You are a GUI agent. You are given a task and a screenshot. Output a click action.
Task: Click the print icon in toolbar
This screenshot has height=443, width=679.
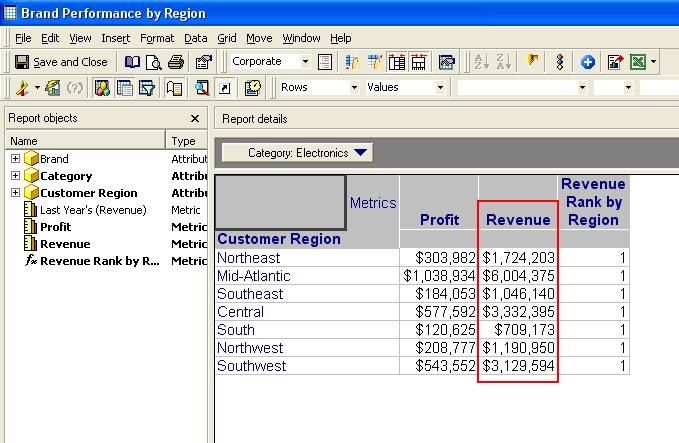176,62
